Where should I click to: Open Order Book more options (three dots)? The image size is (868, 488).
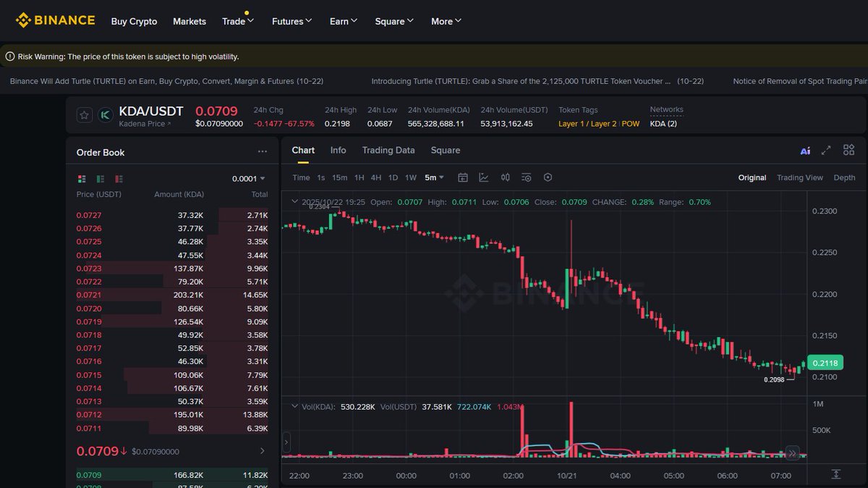[x=263, y=152]
